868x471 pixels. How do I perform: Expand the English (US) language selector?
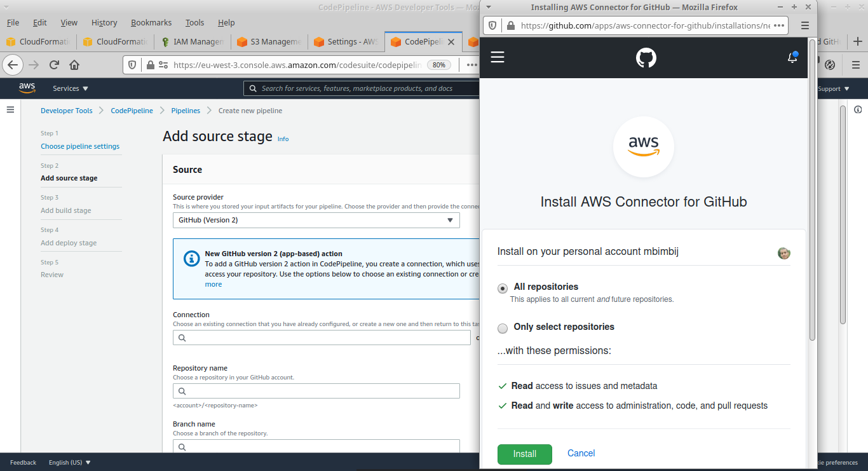(70, 462)
